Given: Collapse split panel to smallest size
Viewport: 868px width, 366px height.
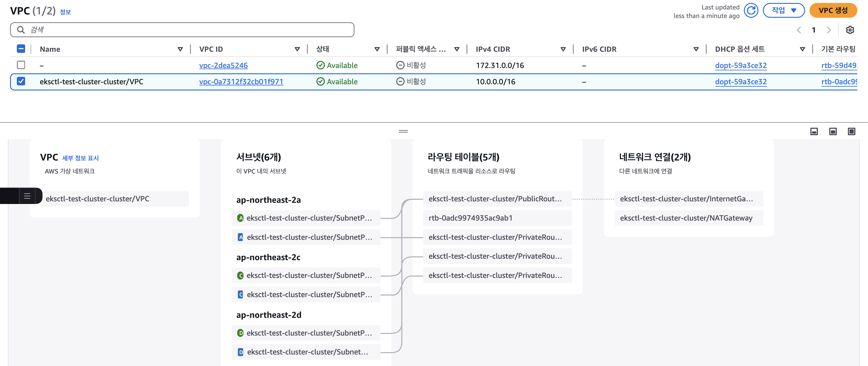Looking at the screenshot, I should click(814, 132).
